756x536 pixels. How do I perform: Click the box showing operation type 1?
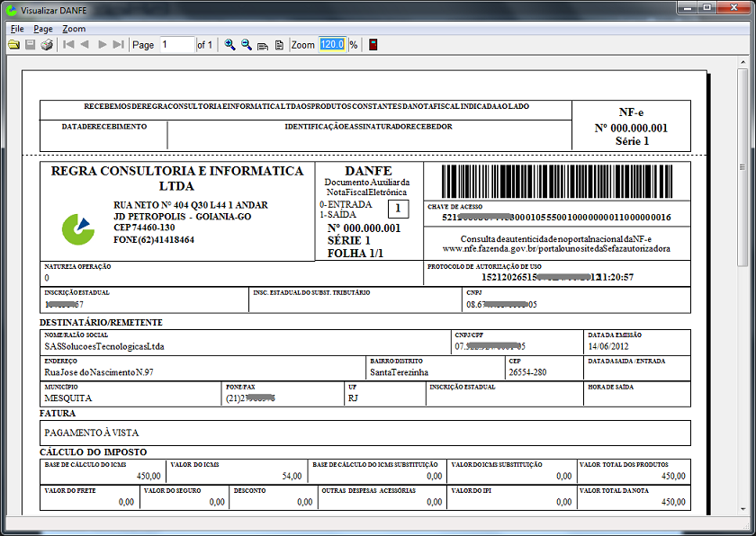click(x=398, y=209)
